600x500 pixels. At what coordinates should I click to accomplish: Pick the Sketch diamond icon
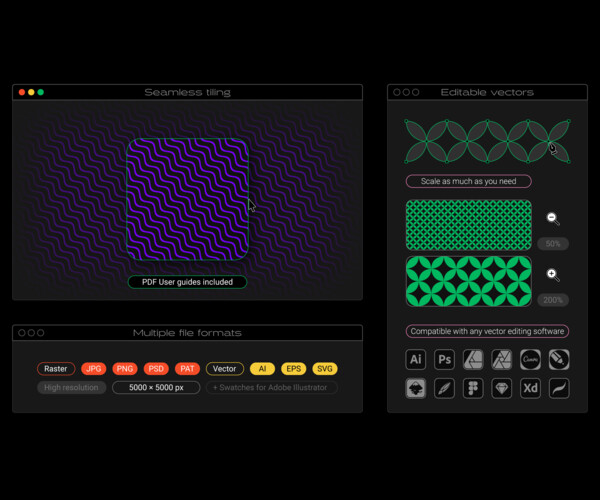pos(502,388)
